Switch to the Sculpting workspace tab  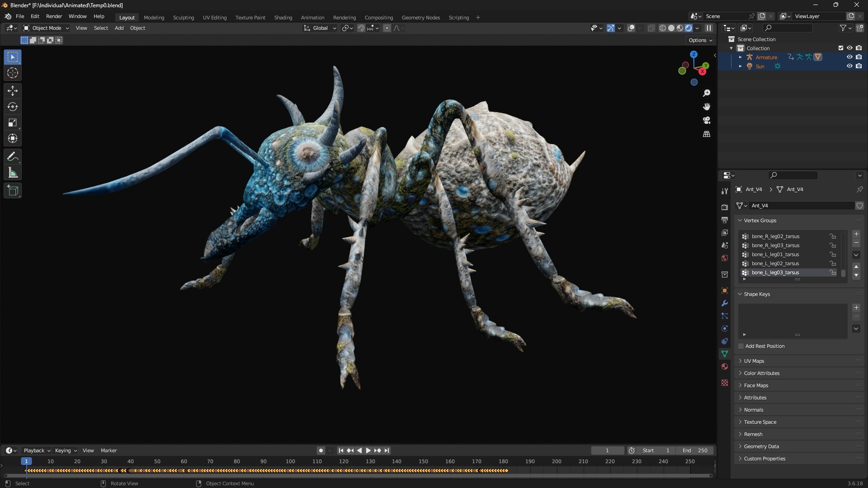[184, 18]
